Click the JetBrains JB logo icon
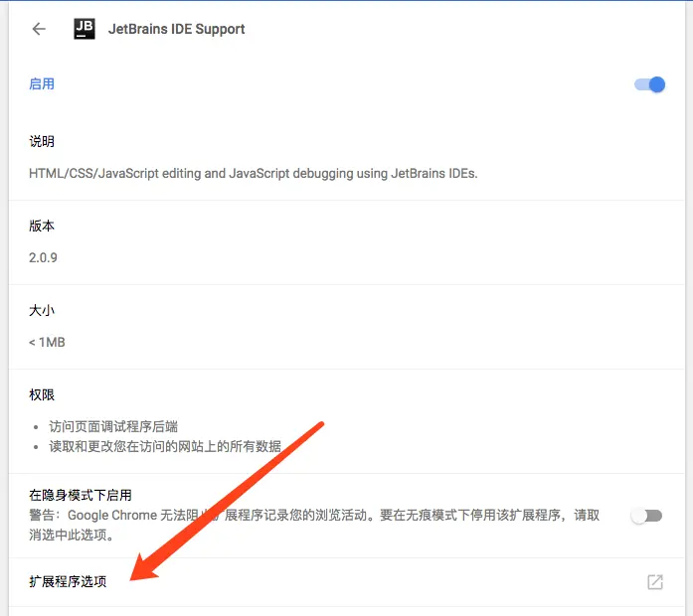The image size is (693, 616). click(x=84, y=29)
